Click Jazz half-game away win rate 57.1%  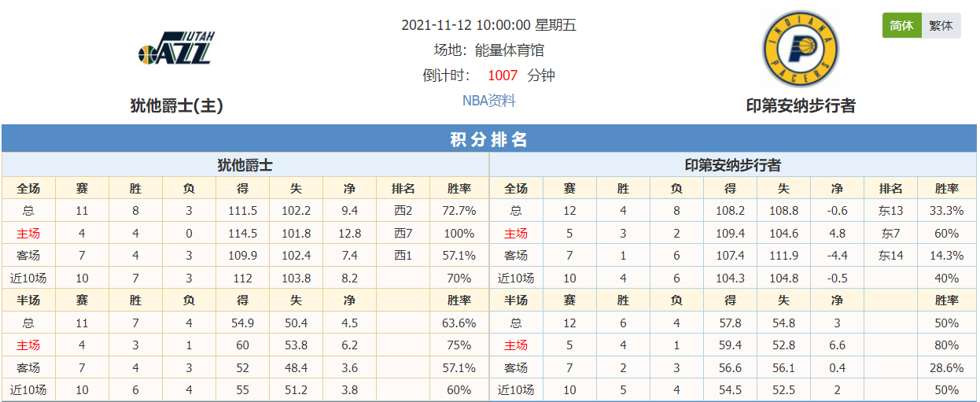459,367
